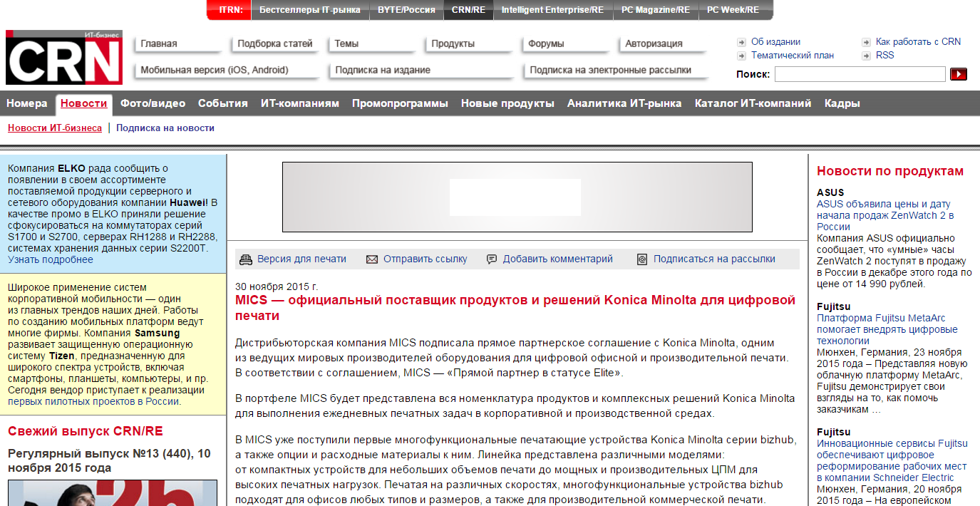Screen dimensions: 980x506
Task: Open Мобильная версия (iOS, Android)
Action: 226,70
